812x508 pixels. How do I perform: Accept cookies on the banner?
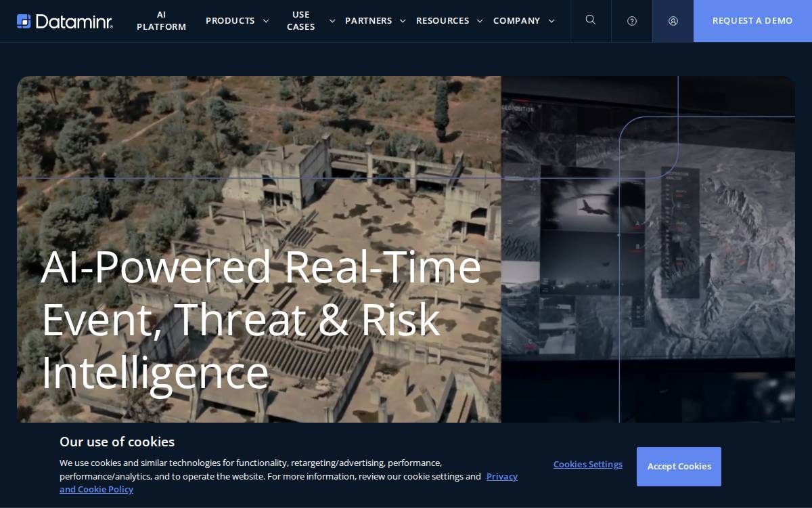coord(679,467)
